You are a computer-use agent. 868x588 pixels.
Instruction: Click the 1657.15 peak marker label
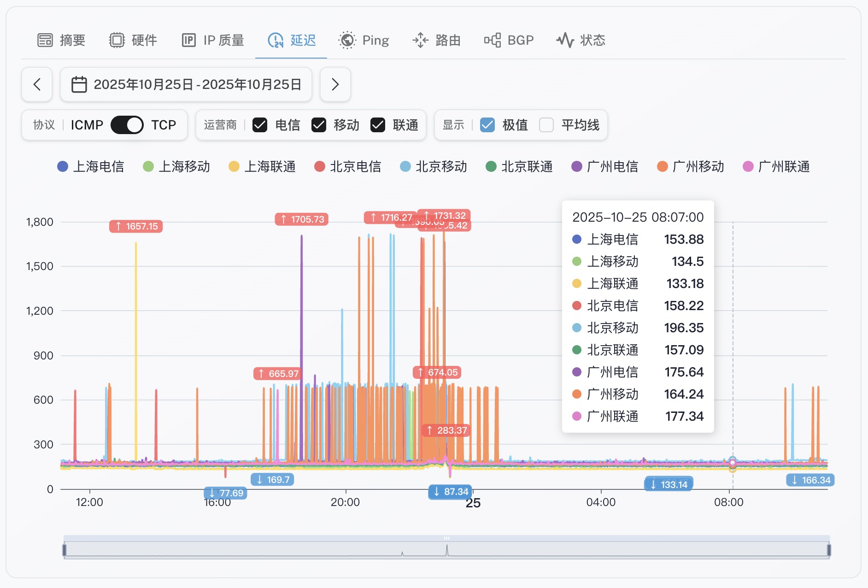pos(136,226)
